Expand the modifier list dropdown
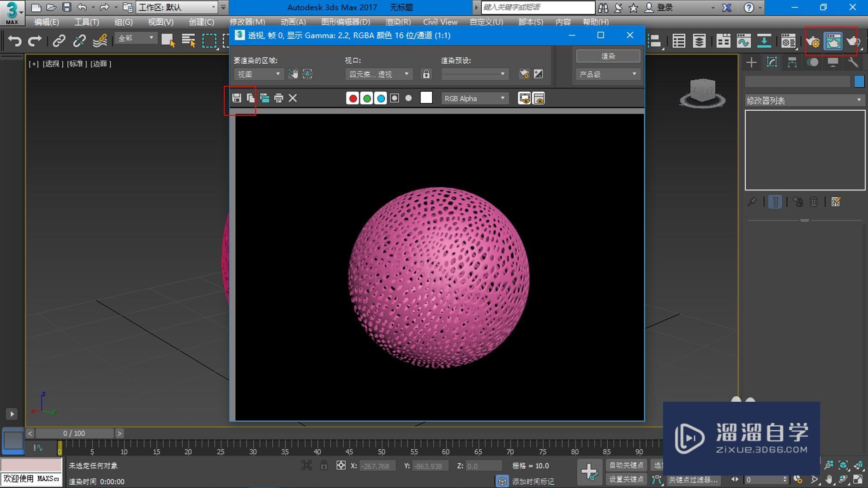 (x=805, y=100)
